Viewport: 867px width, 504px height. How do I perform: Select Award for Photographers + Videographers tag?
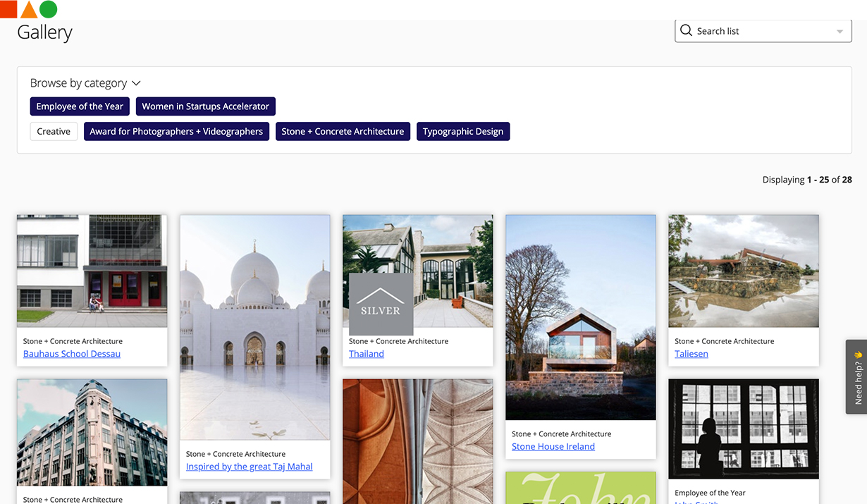tap(176, 132)
